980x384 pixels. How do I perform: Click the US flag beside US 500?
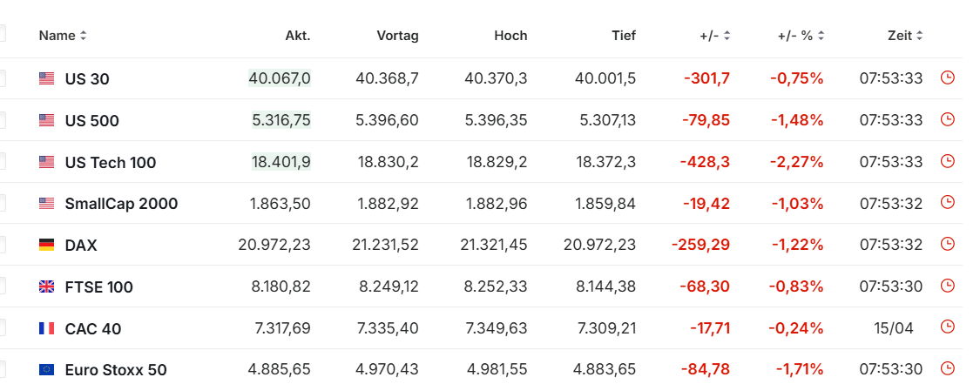pyautogui.click(x=47, y=120)
